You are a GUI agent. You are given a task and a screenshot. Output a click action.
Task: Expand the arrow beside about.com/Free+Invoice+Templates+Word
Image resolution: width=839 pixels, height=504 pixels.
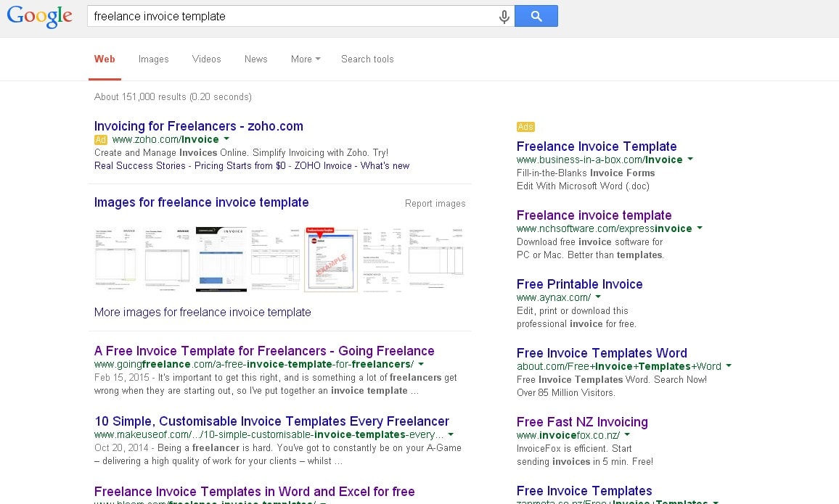click(x=728, y=367)
